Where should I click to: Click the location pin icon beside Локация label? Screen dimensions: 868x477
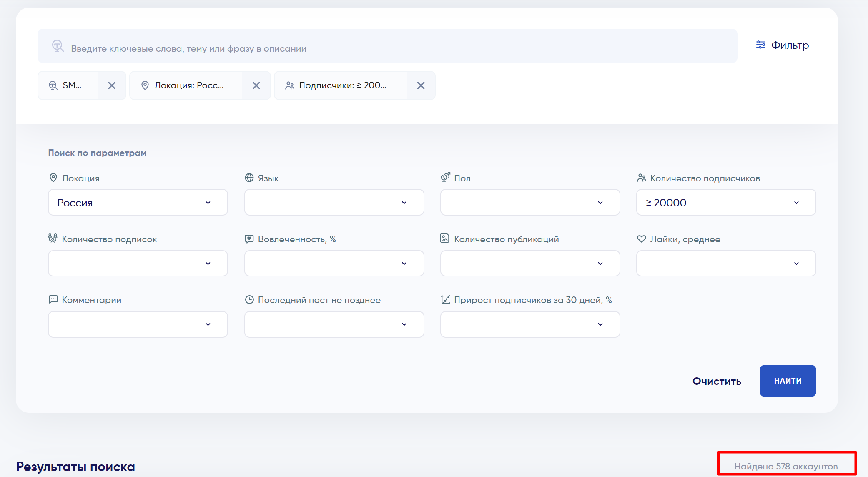[53, 178]
